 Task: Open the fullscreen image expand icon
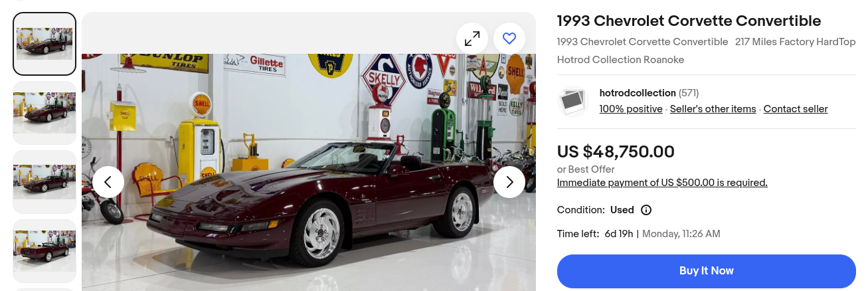[x=472, y=39]
